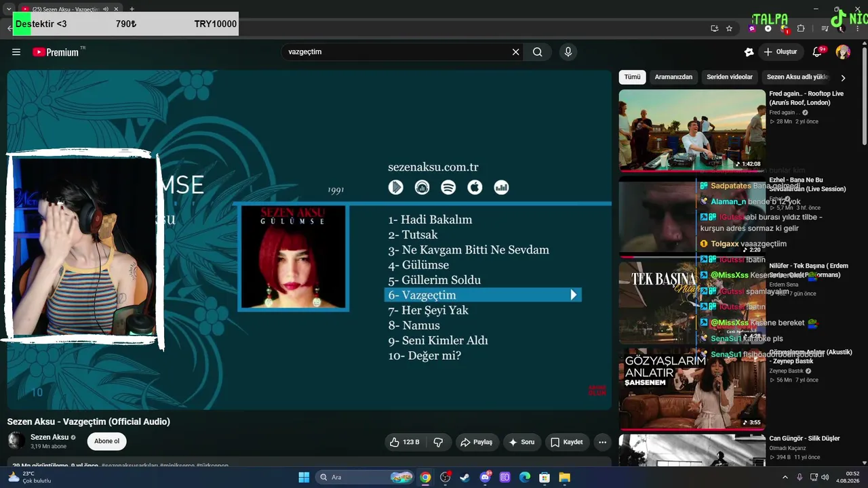Open the YouTube account avatar menu
The width and height of the screenshot is (868, 488).
tap(843, 52)
